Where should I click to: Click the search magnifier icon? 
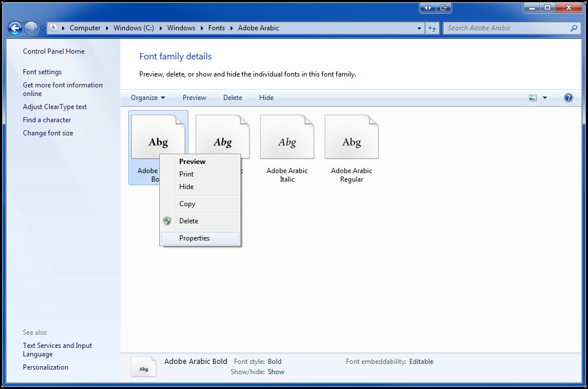(574, 28)
